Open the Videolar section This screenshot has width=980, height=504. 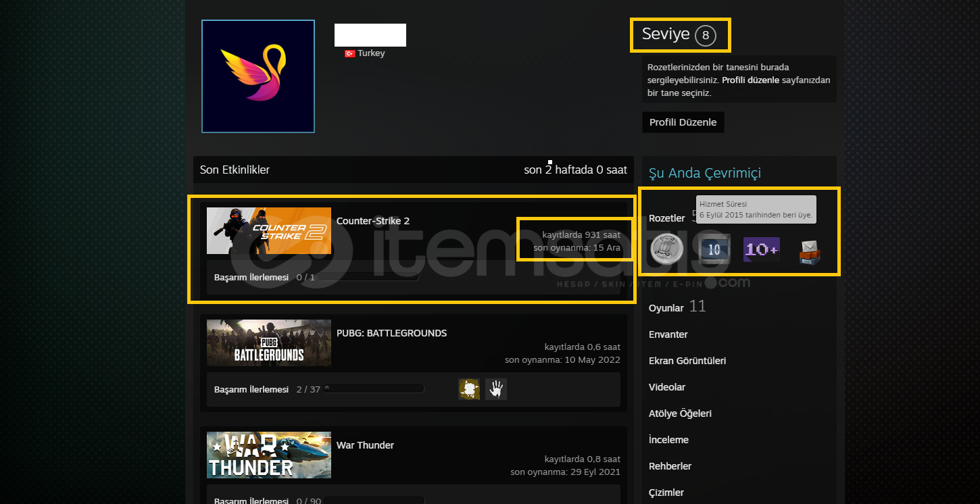pos(667,387)
